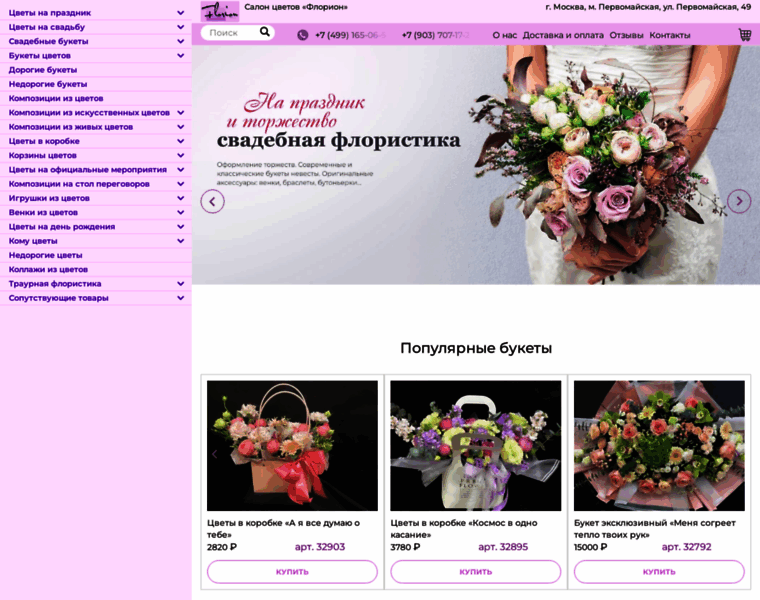
Task: Expand the Траурная флористика submenu
Action: pyautogui.click(x=181, y=284)
